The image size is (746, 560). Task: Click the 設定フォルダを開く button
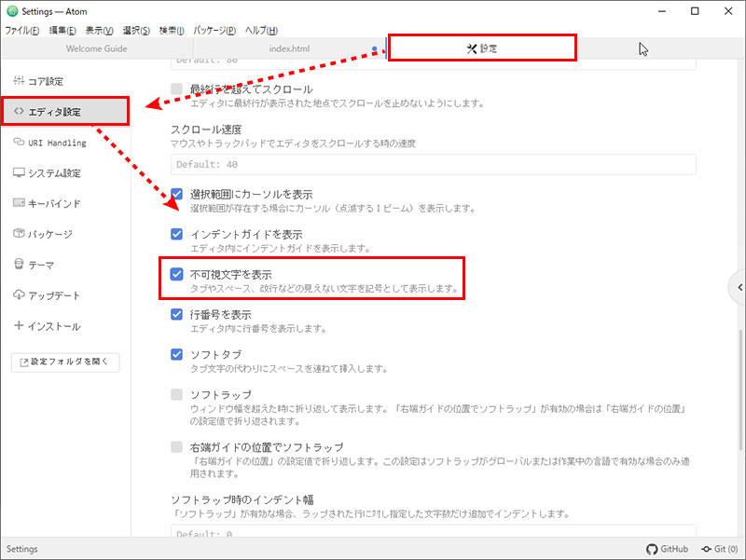pos(65,362)
